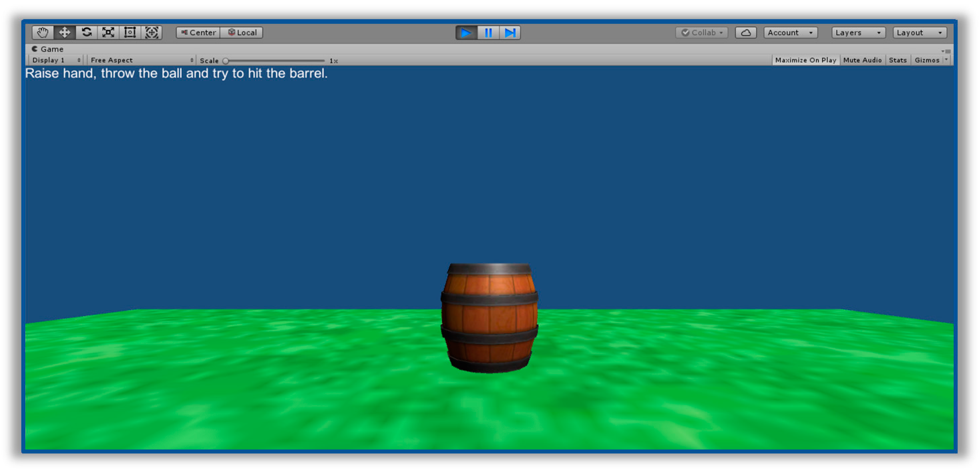
Task: Switch to the Game tab
Action: 47,49
